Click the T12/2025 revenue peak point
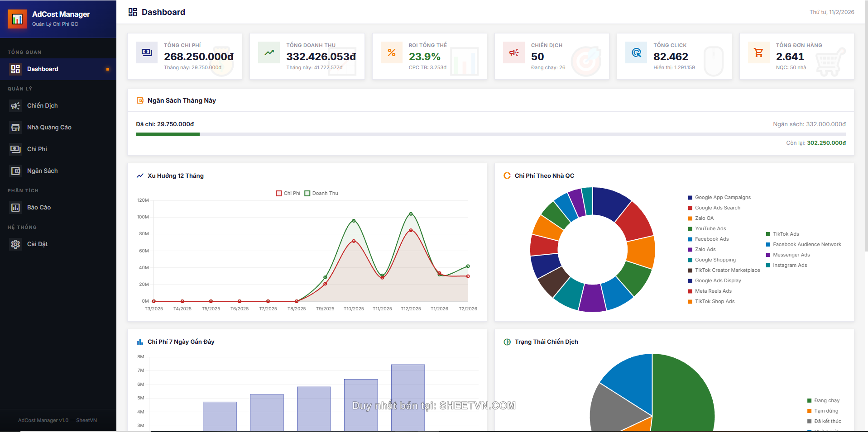 [411, 214]
